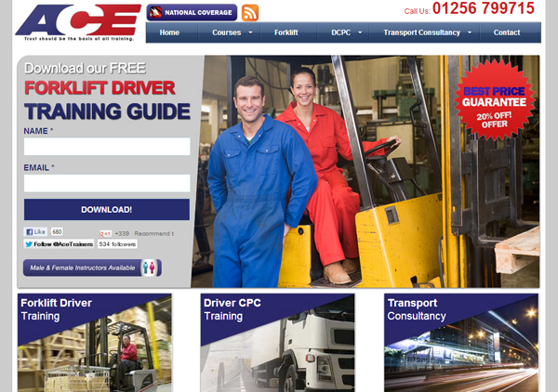Open the Forklift Driver Training thumbnail
Viewport: 558px width, 392px height.
click(x=94, y=343)
